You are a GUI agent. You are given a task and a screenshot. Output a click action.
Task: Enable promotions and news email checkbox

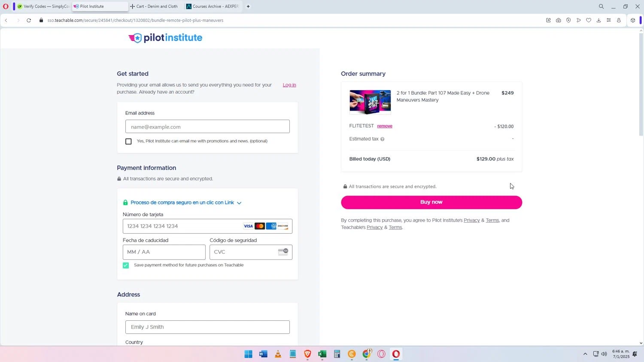tap(128, 142)
